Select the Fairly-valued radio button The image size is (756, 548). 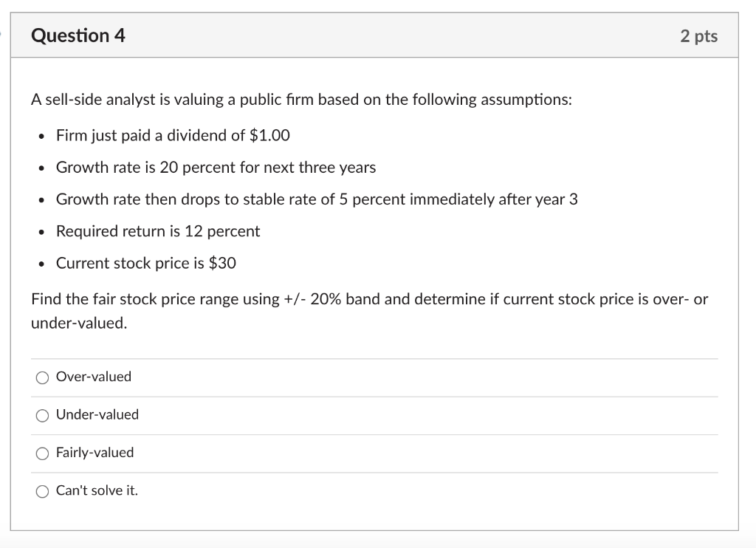(x=43, y=453)
